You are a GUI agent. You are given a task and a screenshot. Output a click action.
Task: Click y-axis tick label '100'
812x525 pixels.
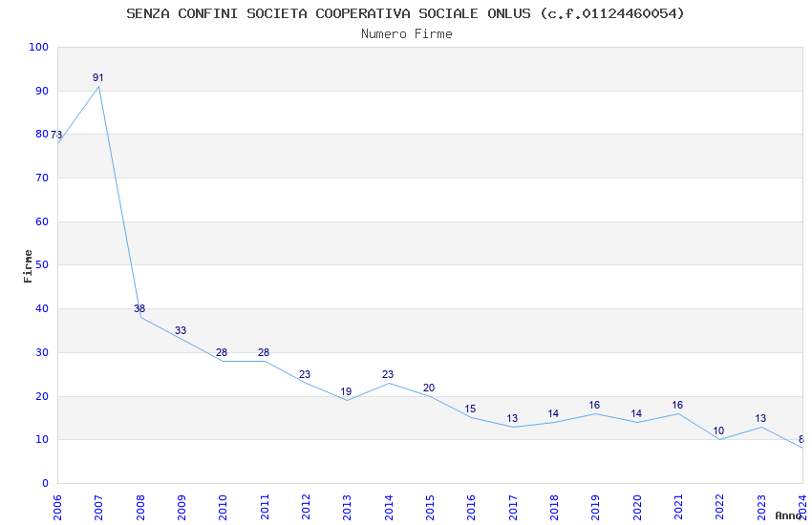[38, 47]
